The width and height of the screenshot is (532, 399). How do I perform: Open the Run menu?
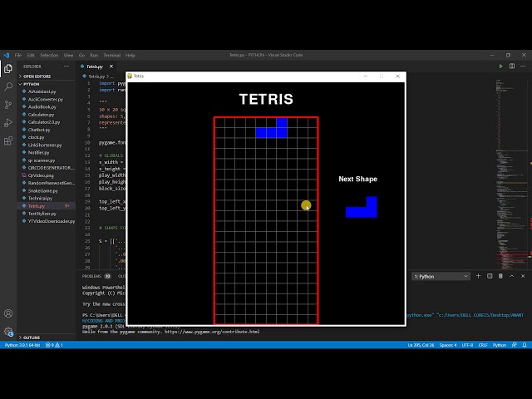pos(94,55)
